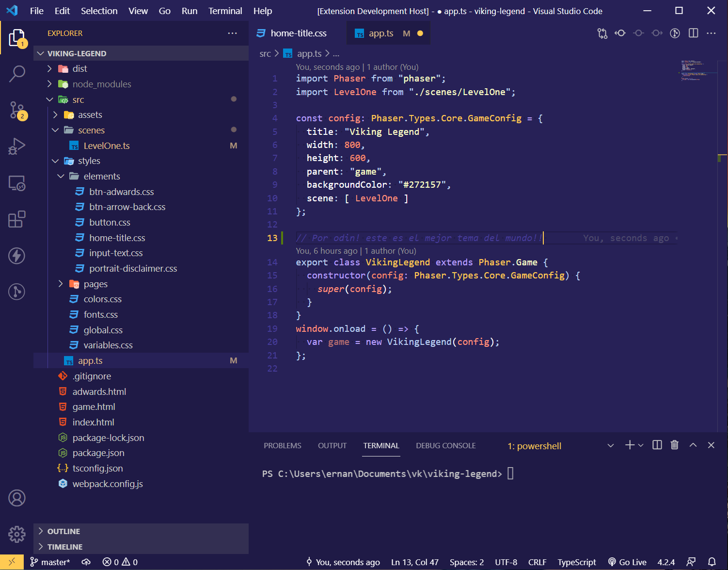Open Remote Explorer view in activity bar

tap(17, 183)
